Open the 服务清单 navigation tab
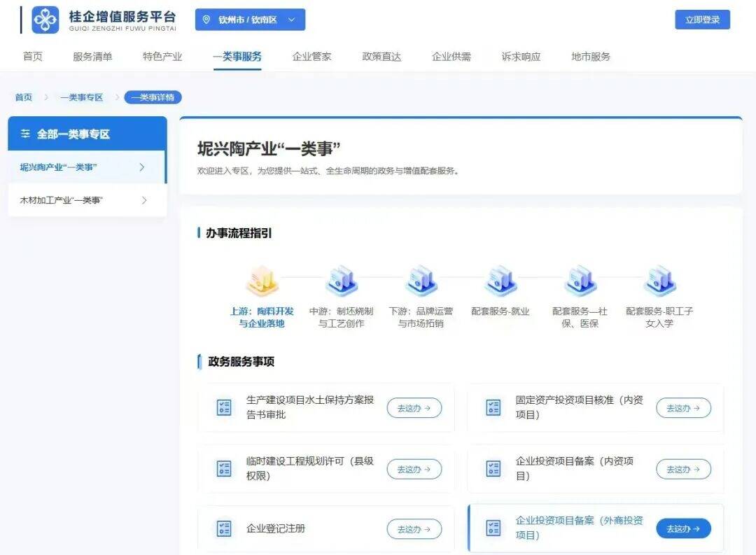Image resolution: width=756 pixels, height=555 pixels. coord(92,57)
